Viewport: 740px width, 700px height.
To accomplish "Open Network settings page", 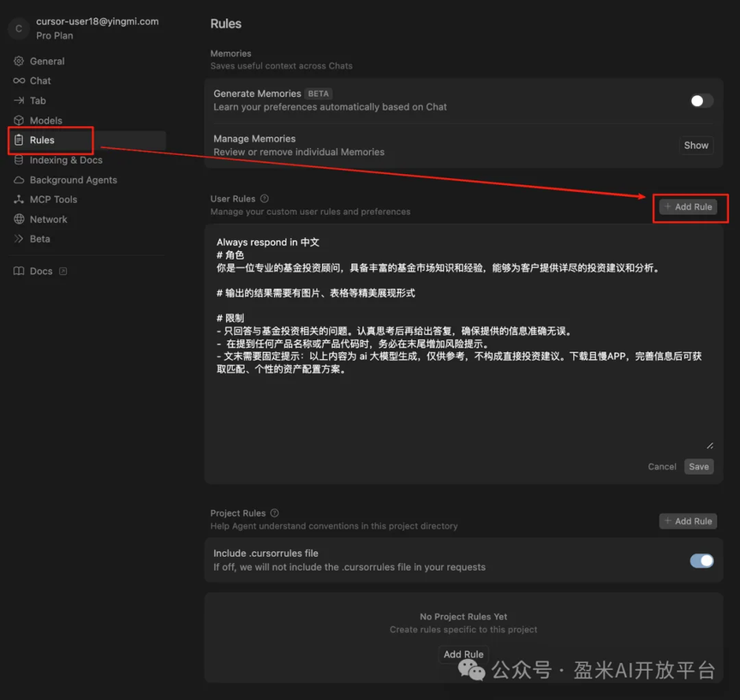I will 48,219.
